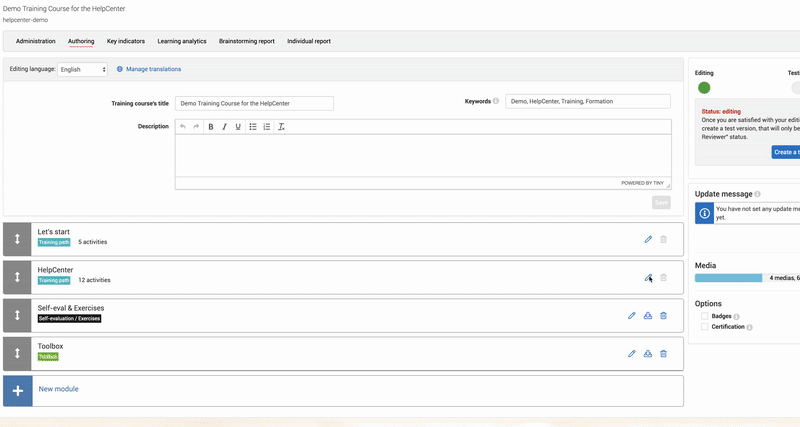Click the Training path badge under Let's start

click(54, 242)
